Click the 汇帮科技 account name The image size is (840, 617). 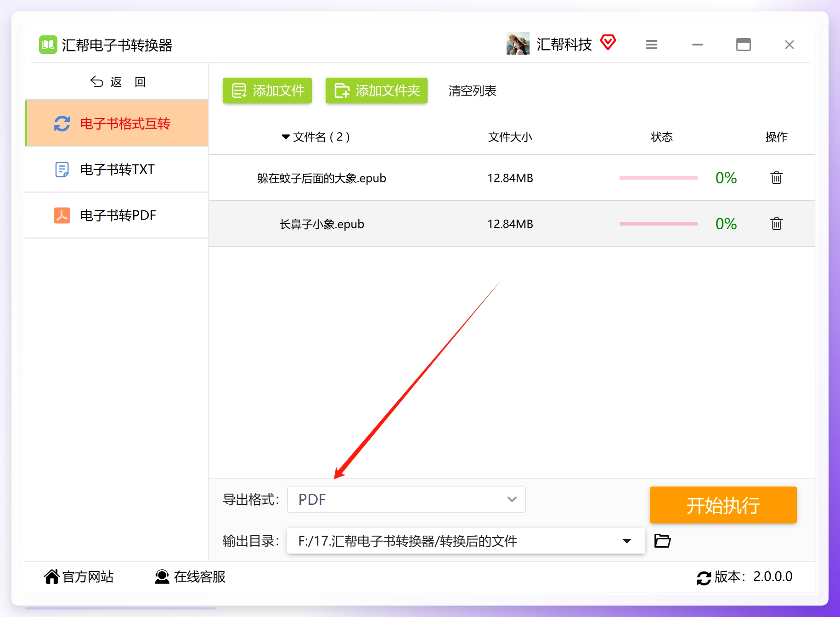coord(564,44)
